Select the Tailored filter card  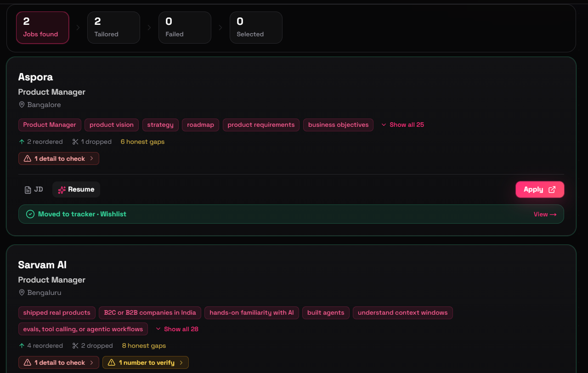tap(113, 28)
